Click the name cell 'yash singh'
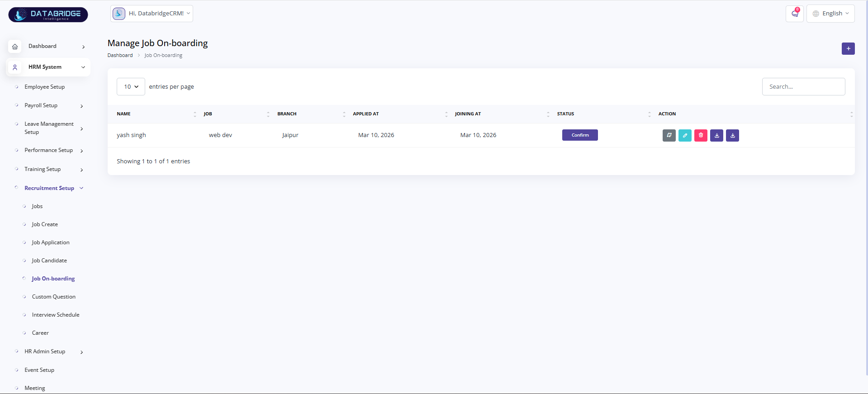 (x=131, y=135)
